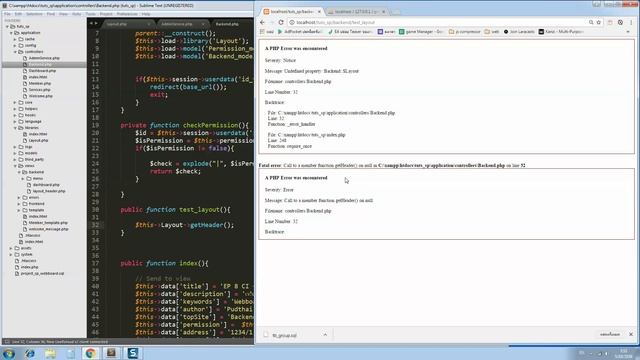
Task: Close the first localhost Chrome tab
Action: [319, 12]
